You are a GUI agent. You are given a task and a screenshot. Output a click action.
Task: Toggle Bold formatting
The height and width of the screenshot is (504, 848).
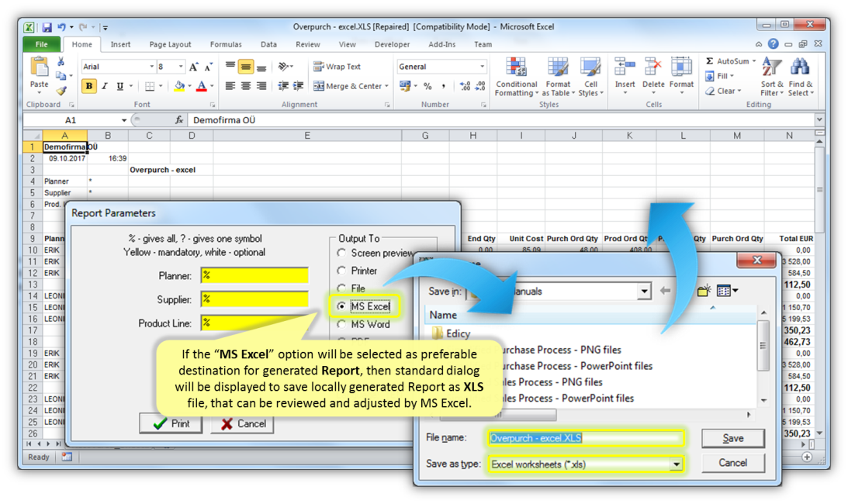[x=88, y=86]
